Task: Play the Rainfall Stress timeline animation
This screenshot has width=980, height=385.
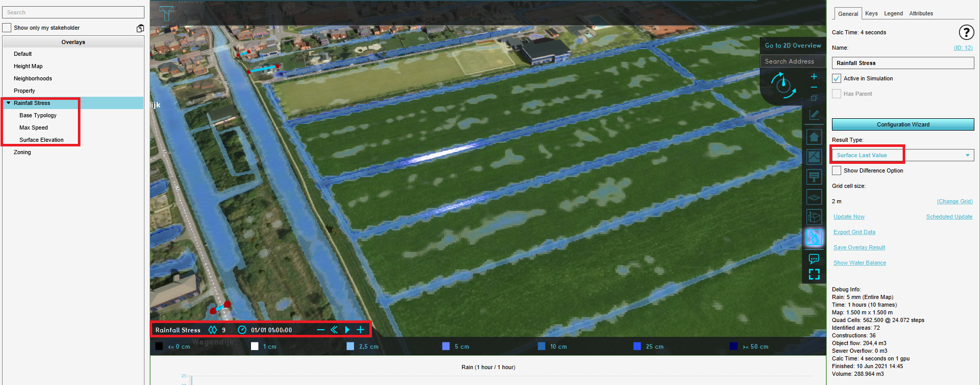Action: pyautogui.click(x=347, y=330)
